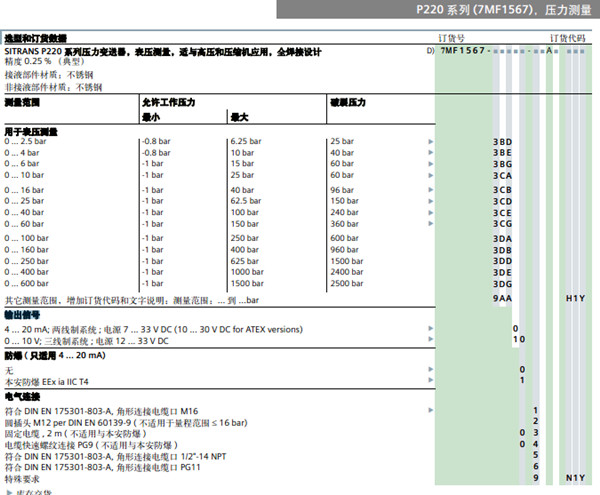The height and width of the screenshot is (495, 600).
Task: Select the measuring range 0 ... 2.5 bar
Action: (25, 141)
